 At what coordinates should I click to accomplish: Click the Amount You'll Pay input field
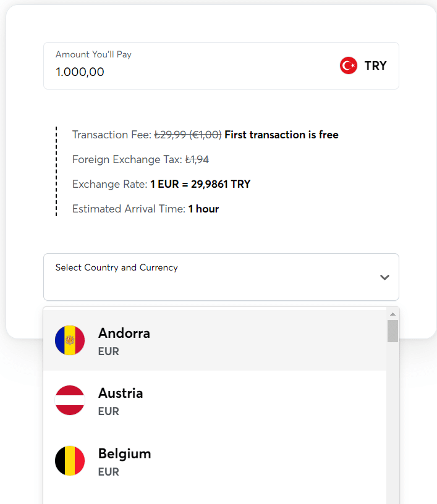click(221, 66)
